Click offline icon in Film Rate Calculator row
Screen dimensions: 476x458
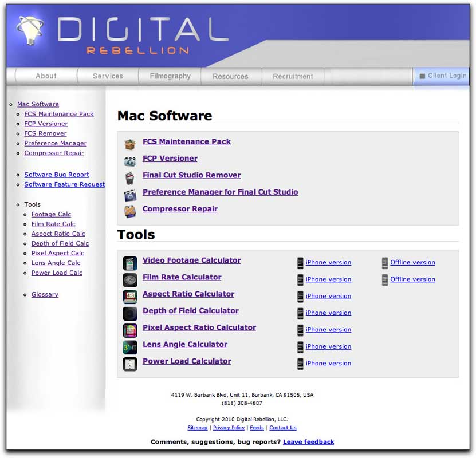click(384, 279)
